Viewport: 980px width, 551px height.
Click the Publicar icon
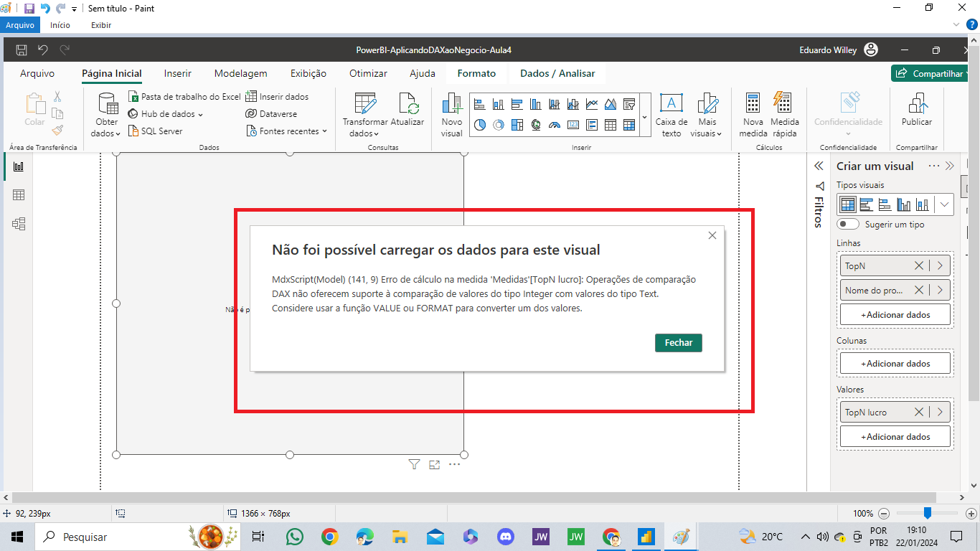point(917,103)
